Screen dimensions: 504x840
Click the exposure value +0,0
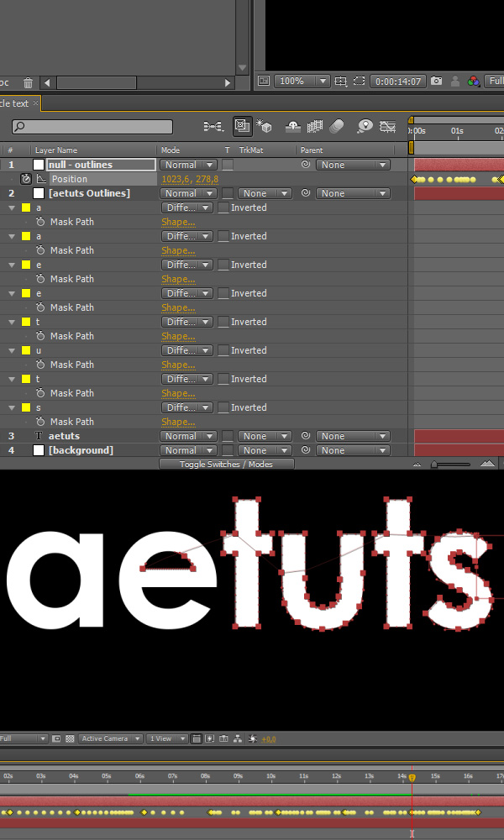[268, 739]
